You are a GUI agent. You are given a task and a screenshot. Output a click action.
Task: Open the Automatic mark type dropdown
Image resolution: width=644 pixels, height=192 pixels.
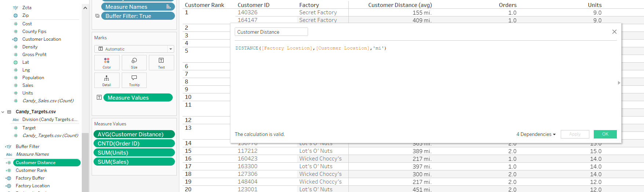pyautogui.click(x=134, y=49)
